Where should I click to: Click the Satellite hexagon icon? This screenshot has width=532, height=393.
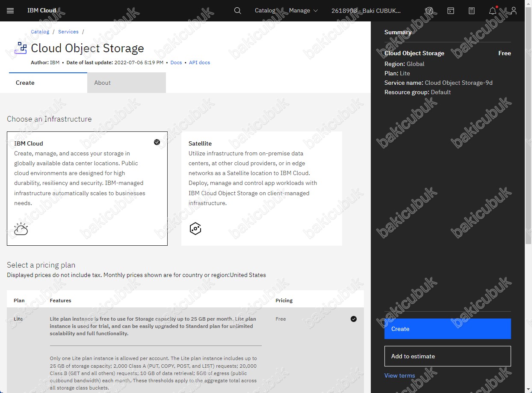195,229
